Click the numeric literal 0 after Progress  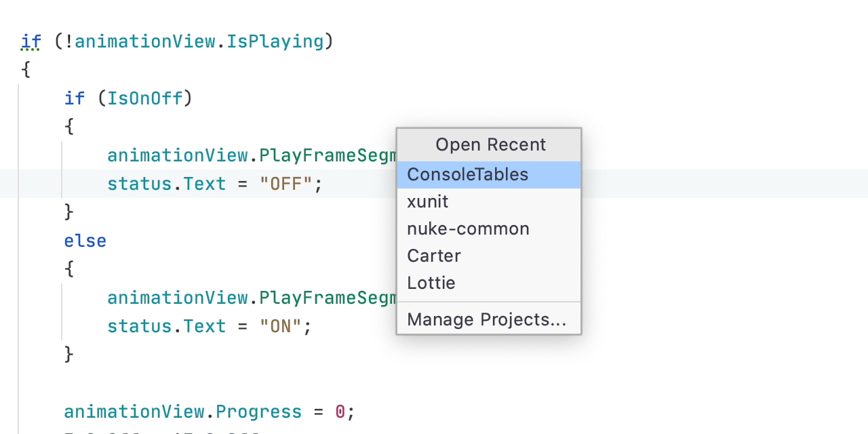pos(340,412)
